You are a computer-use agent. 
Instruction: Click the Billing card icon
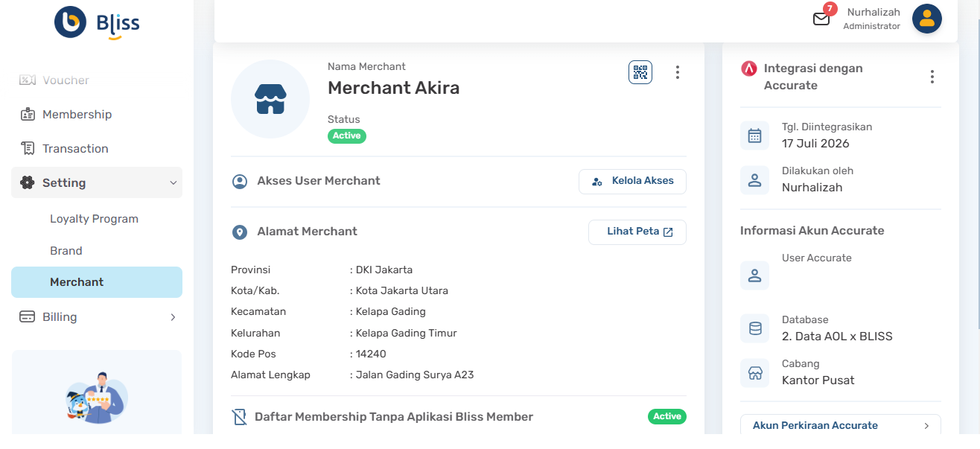pos(28,317)
